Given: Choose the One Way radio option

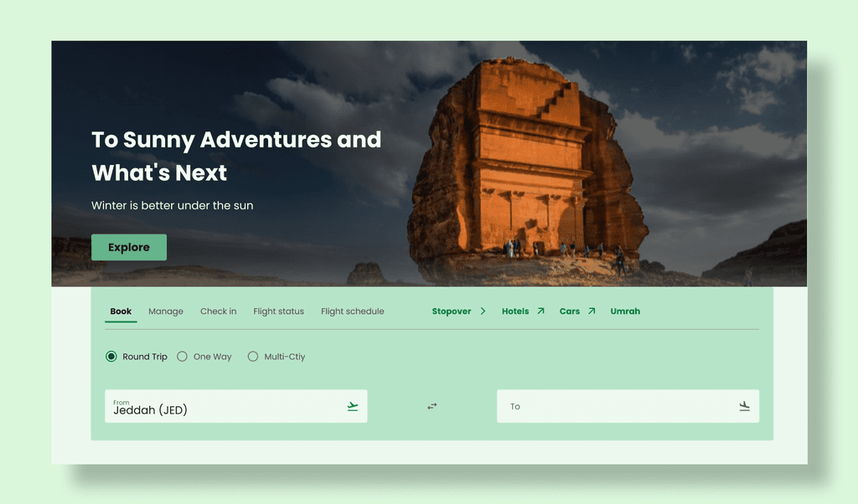Looking at the screenshot, I should coord(182,357).
